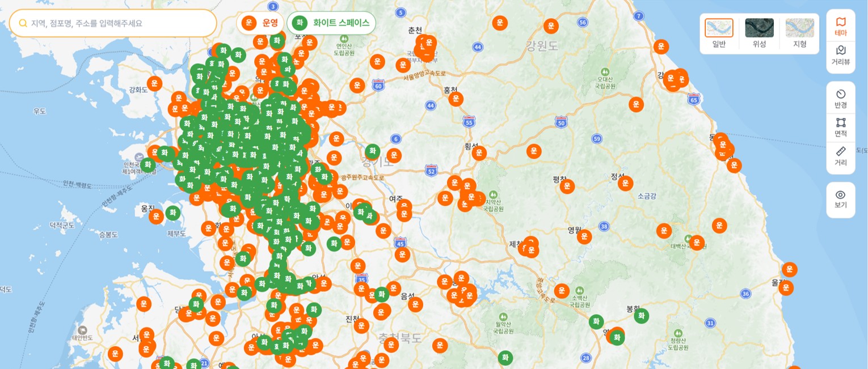Toggle the 운영 store filter
Image resolution: width=868 pixels, height=369 pixels.
point(260,23)
